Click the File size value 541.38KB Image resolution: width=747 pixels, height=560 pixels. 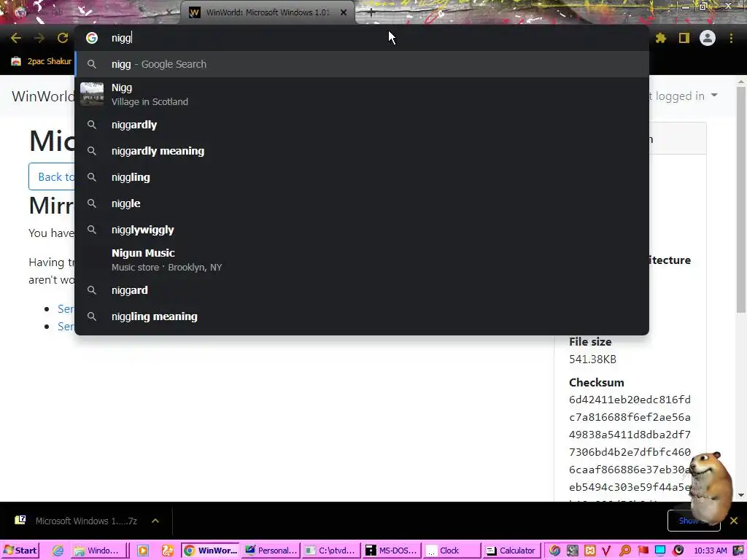click(x=592, y=359)
